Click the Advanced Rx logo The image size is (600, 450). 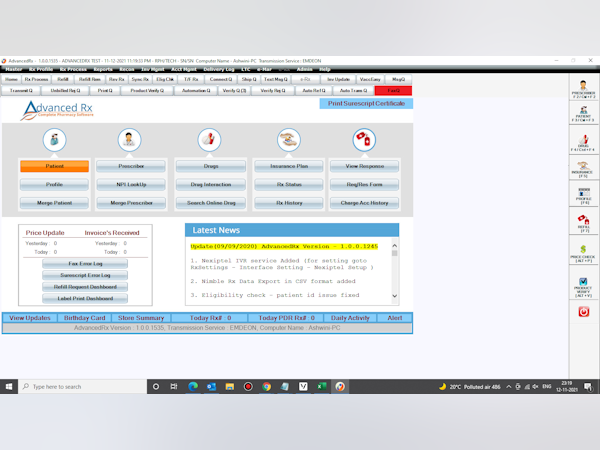(x=57, y=110)
